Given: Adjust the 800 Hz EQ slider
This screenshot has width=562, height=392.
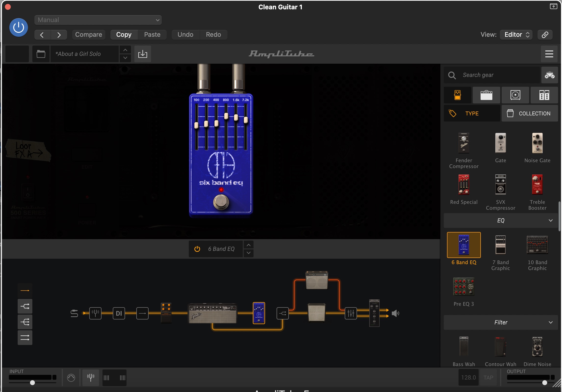Looking at the screenshot, I should tap(226, 116).
